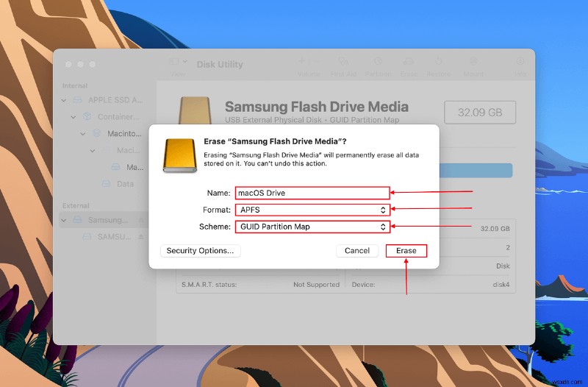Select the Samsung... external disk in sidebar
This screenshot has height=387, width=588.
(x=107, y=220)
